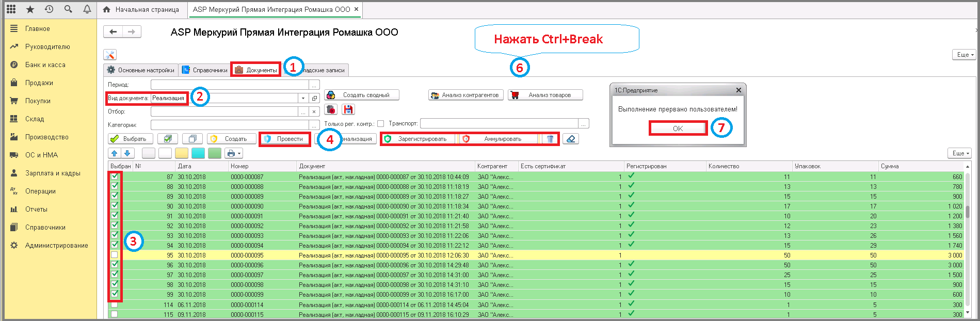Open notifications bell icon
This screenshot has width=980, height=321.
(87, 9)
